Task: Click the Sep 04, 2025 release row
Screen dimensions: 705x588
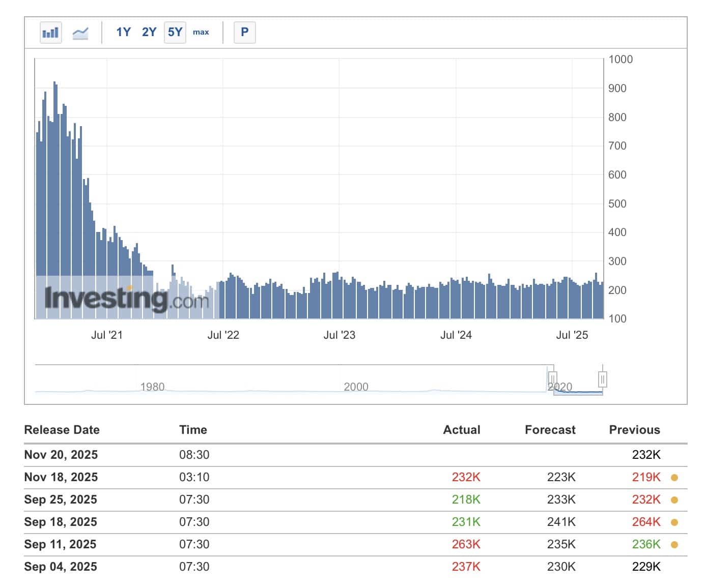Action: 61,567
